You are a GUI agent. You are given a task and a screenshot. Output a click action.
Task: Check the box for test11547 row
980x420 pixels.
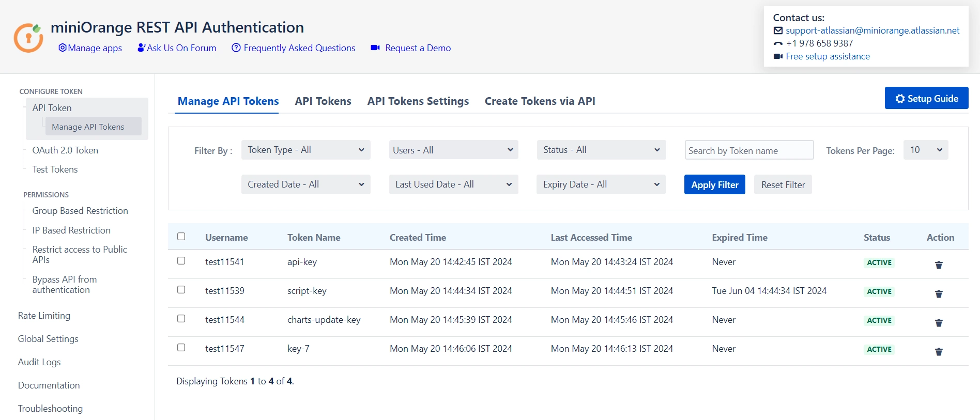(181, 348)
